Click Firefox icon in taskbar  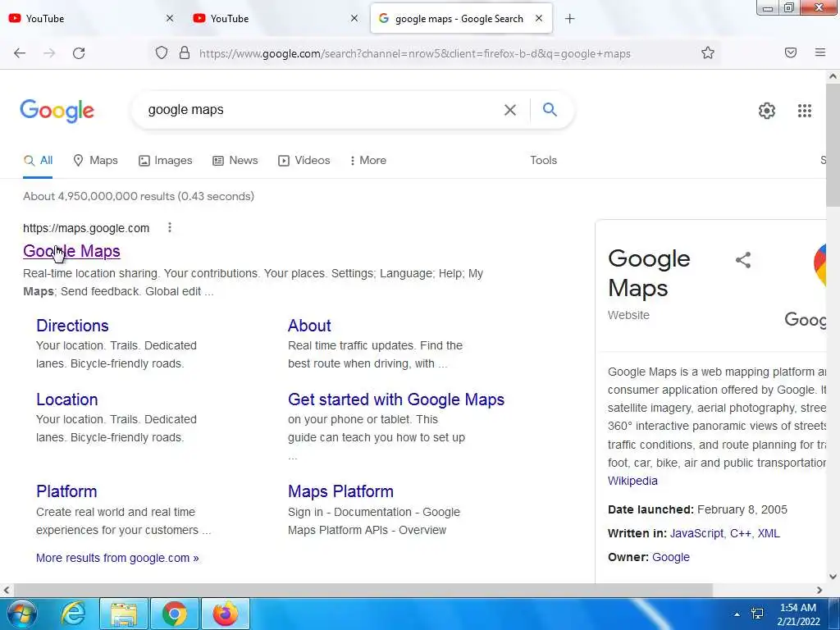coord(226,614)
